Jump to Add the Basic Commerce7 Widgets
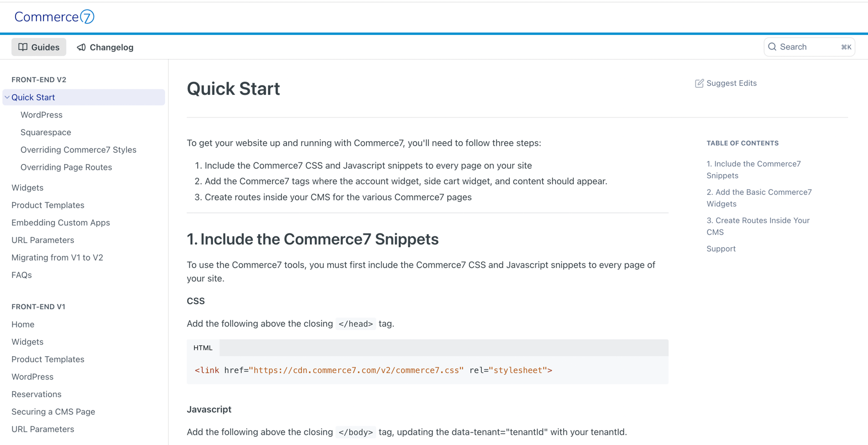Image resolution: width=868 pixels, height=445 pixels. (759, 198)
